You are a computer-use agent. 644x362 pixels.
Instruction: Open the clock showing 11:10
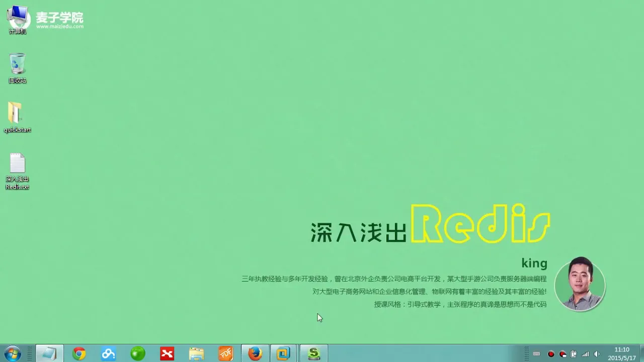[x=622, y=353]
